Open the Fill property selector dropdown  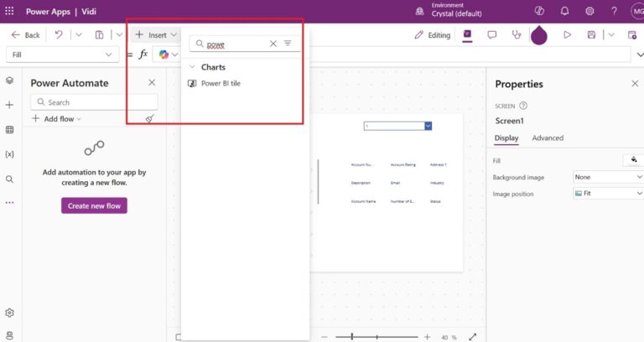tap(63, 54)
